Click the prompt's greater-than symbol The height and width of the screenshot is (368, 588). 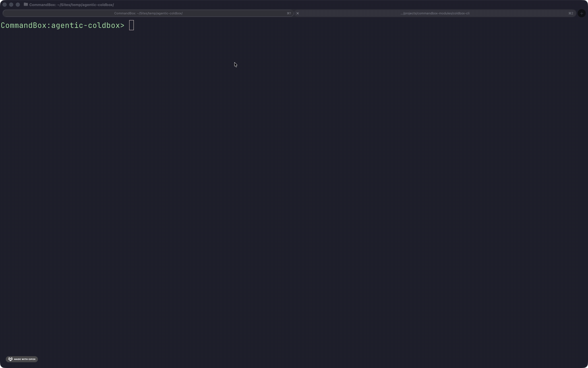click(x=122, y=25)
